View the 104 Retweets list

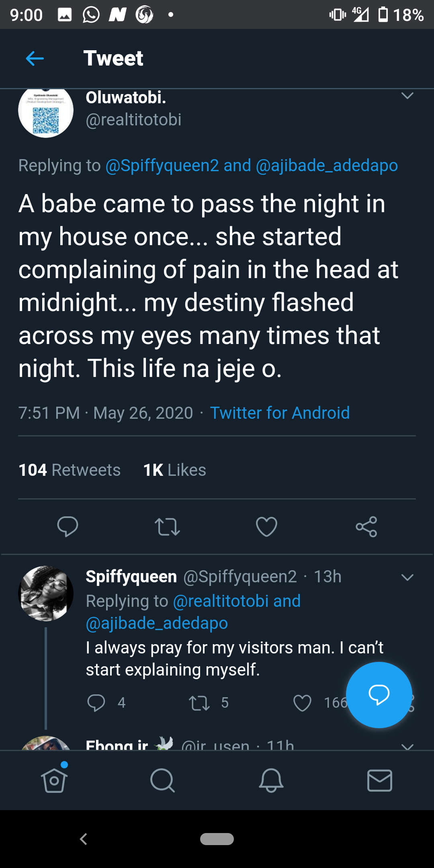point(70,470)
